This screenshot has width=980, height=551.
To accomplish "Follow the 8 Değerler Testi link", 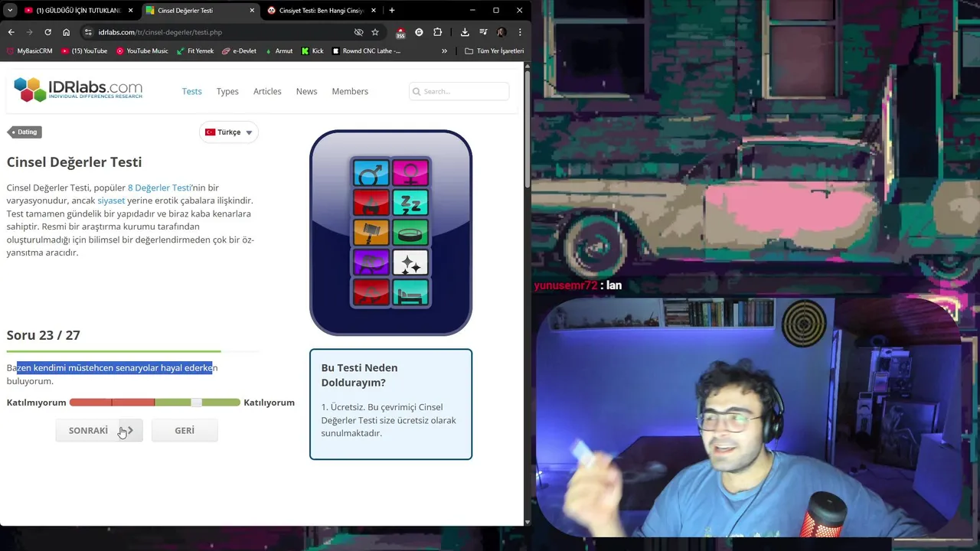I will (x=159, y=187).
